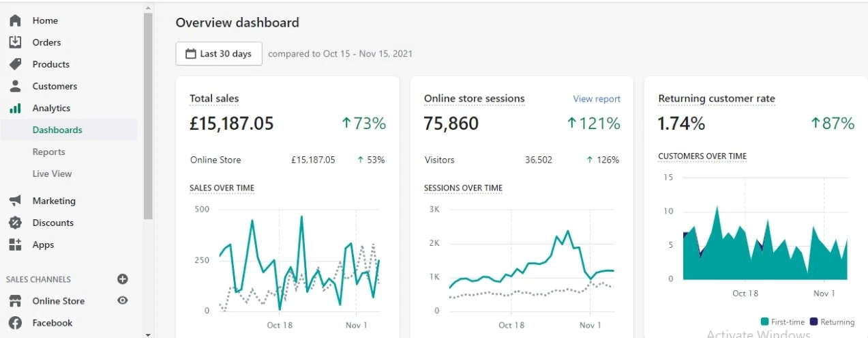Click SALES OVER TIME chart label
The width and height of the screenshot is (868, 338).
tap(222, 188)
